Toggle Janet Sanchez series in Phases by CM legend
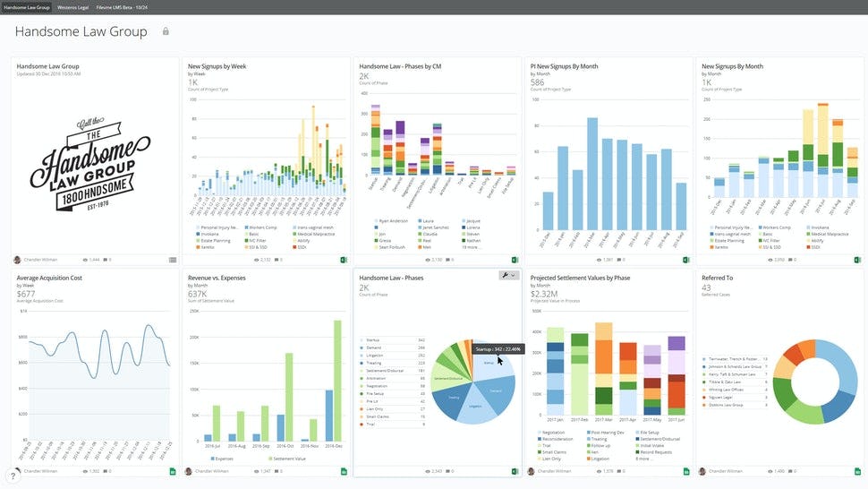 tap(434, 227)
